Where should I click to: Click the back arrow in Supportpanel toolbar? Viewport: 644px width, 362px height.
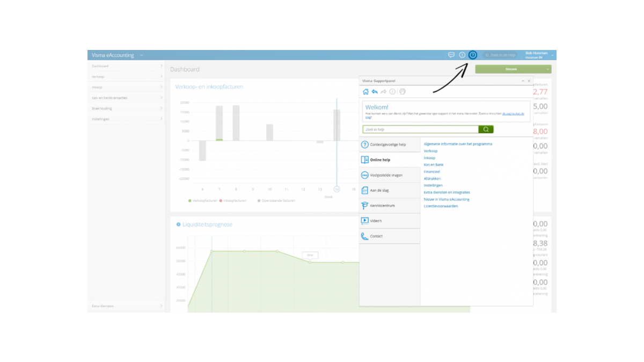375,92
